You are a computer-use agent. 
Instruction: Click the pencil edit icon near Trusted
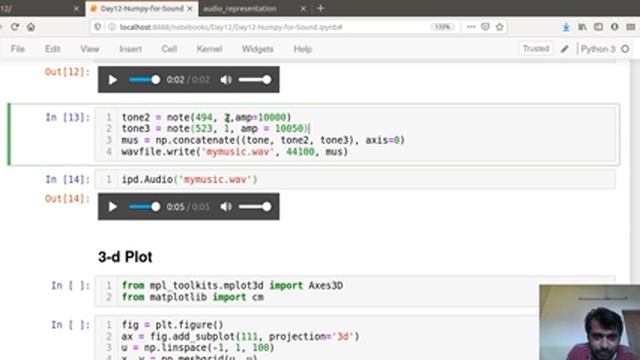pos(564,49)
